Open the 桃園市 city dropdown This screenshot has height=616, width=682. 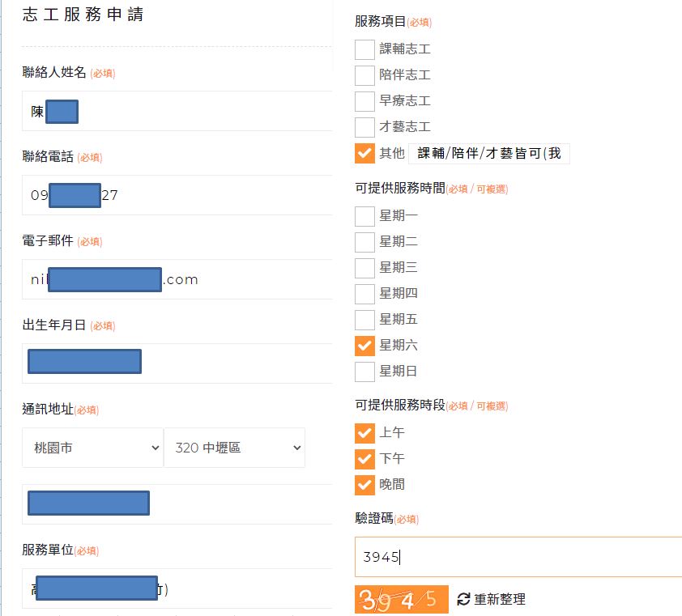coord(92,448)
